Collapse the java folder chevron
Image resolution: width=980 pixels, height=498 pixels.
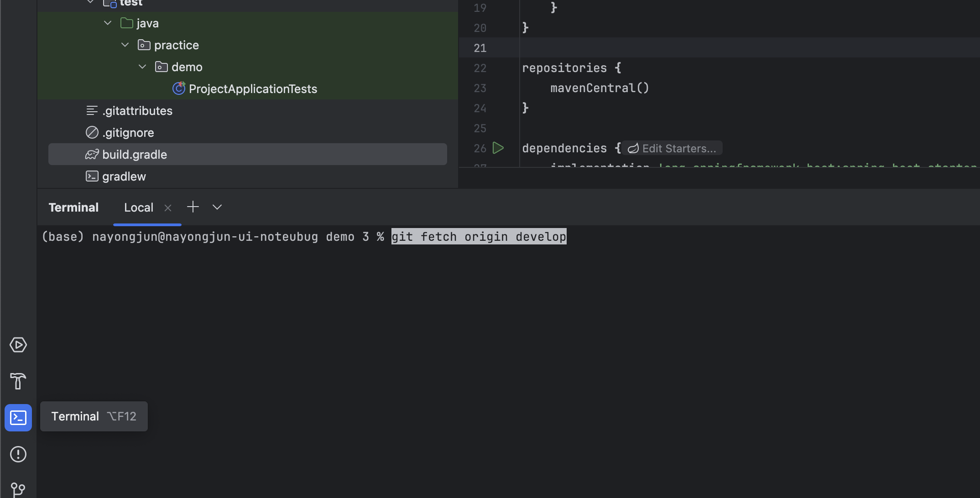108,23
